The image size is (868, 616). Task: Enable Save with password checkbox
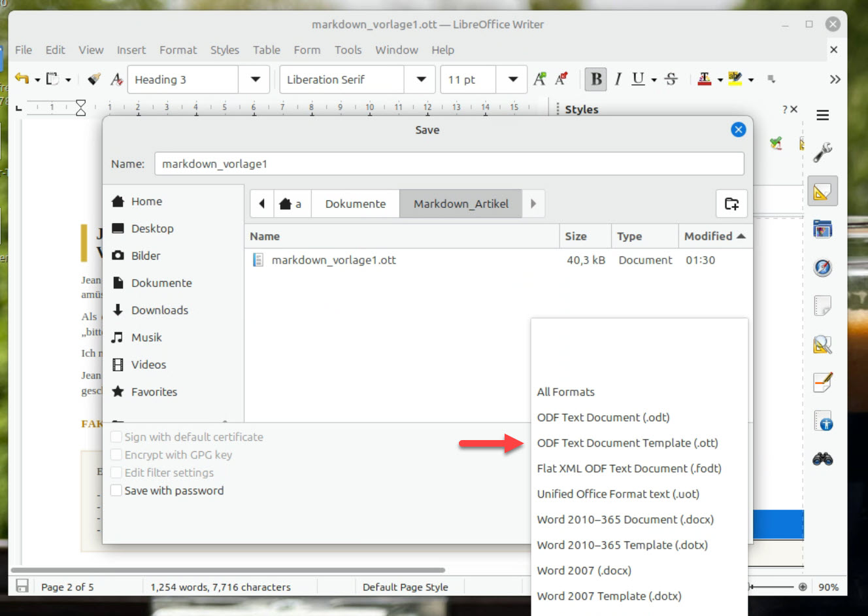point(116,490)
